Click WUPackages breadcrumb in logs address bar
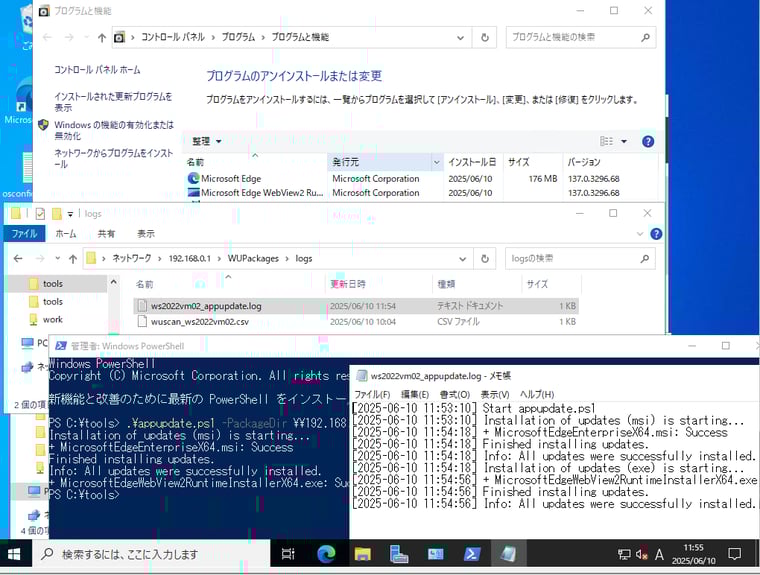The width and height of the screenshot is (760, 575). point(253,258)
